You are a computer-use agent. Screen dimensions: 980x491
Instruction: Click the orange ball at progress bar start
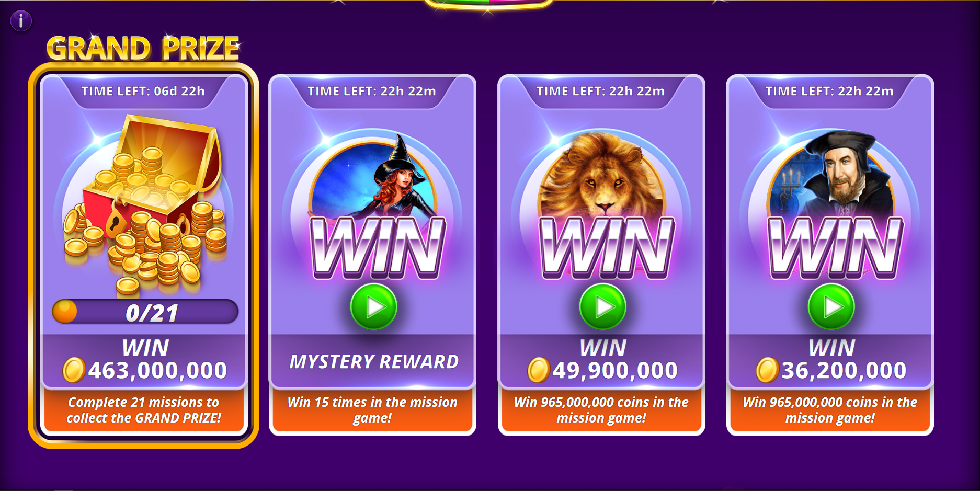[65, 312]
